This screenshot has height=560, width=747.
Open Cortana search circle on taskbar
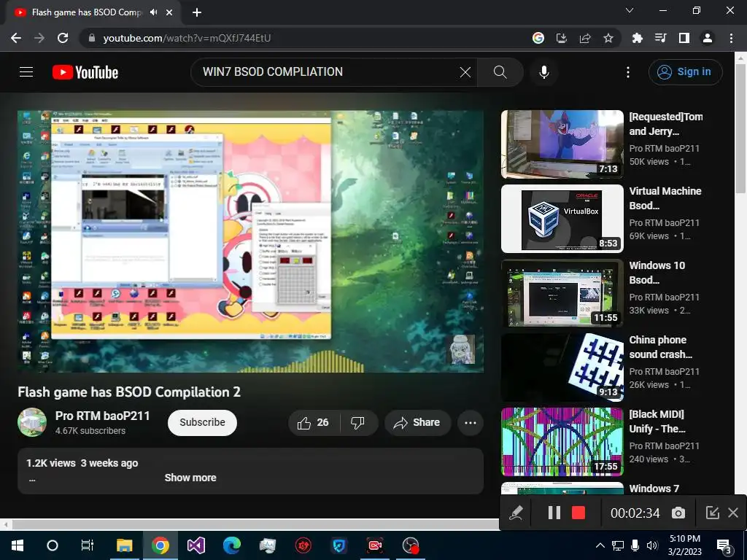click(53, 545)
